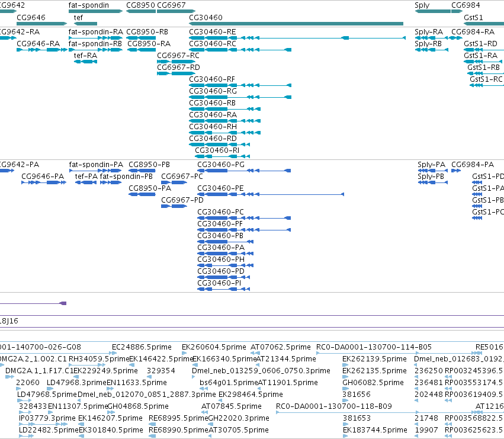Click transcript label CG9646-RA
Viewport: 504px width, 439px height.
point(38,44)
